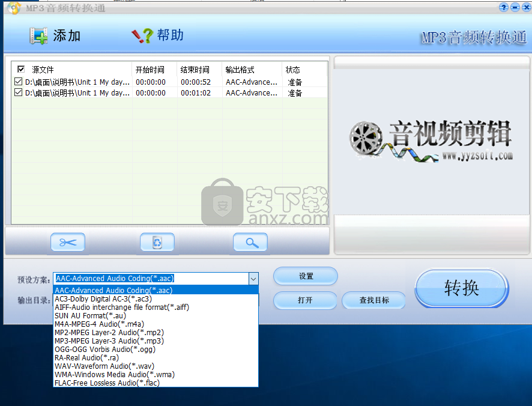Click the magnifier search button
The image size is (532, 406).
tap(250, 242)
